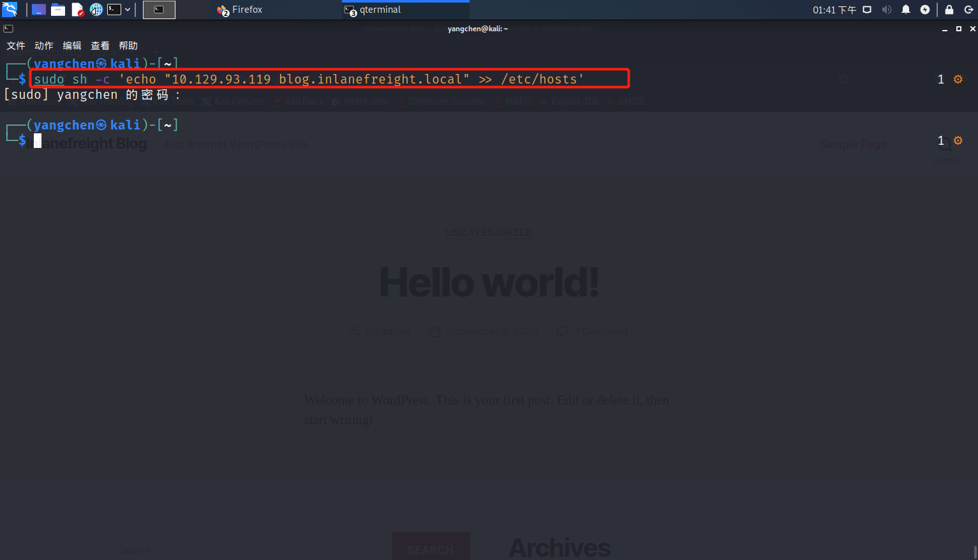Screen dimensions: 978x560
Task: Launch the web browser globe icon
Action: [x=96, y=10]
